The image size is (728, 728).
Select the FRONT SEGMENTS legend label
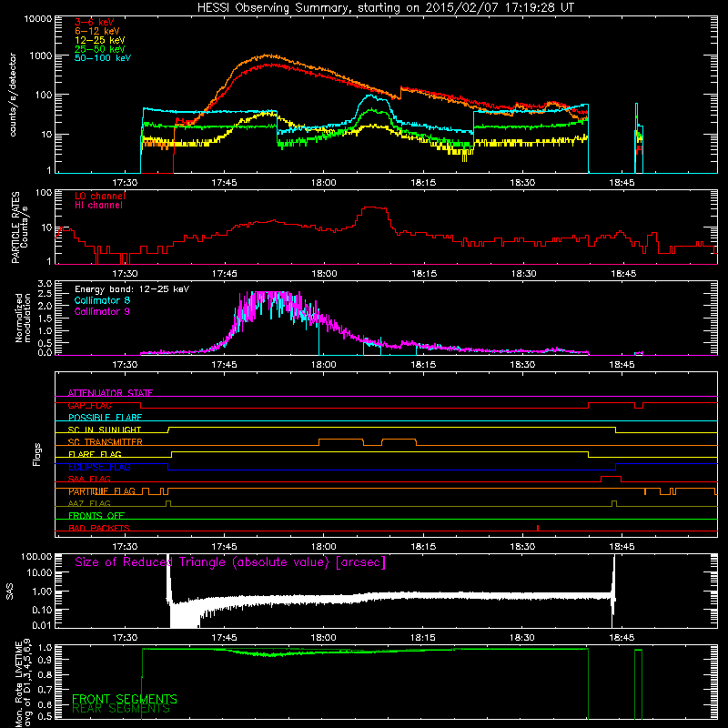(125, 699)
